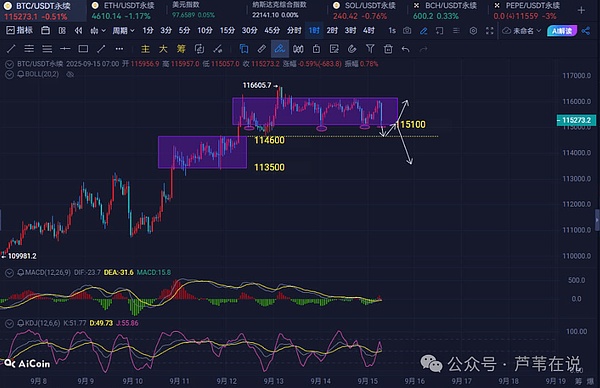Take a chart snapshot with camera icon
600x388 pixels.
407,31
